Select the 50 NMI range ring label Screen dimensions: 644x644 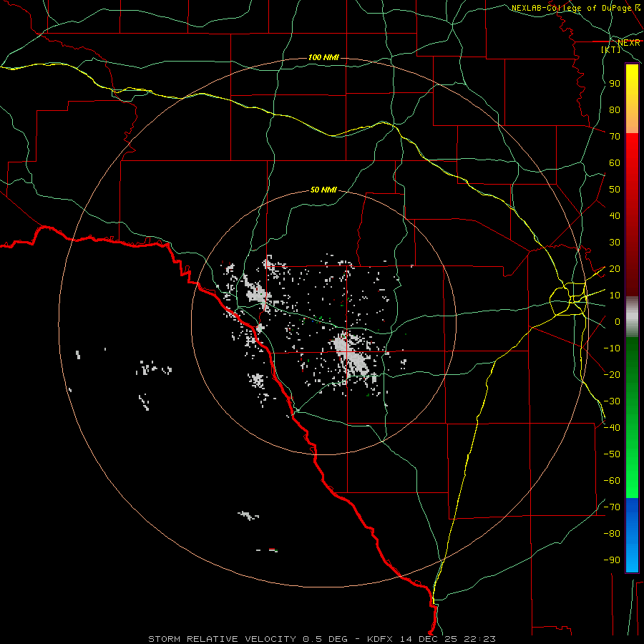tap(323, 190)
